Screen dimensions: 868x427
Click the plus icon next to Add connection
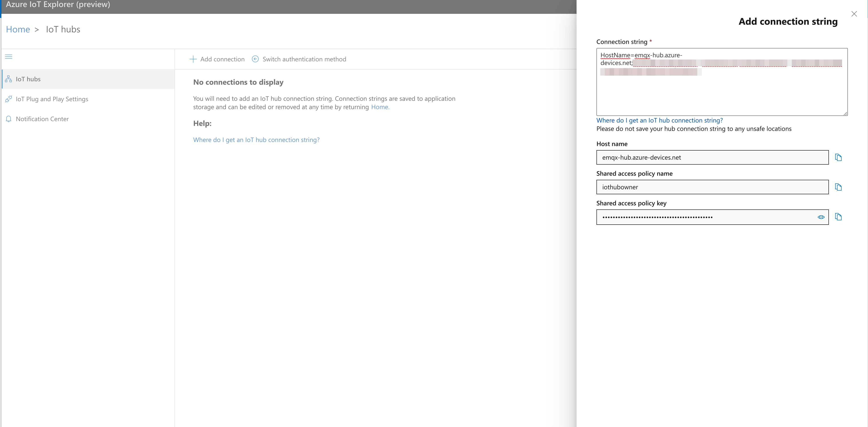click(193, 59)
